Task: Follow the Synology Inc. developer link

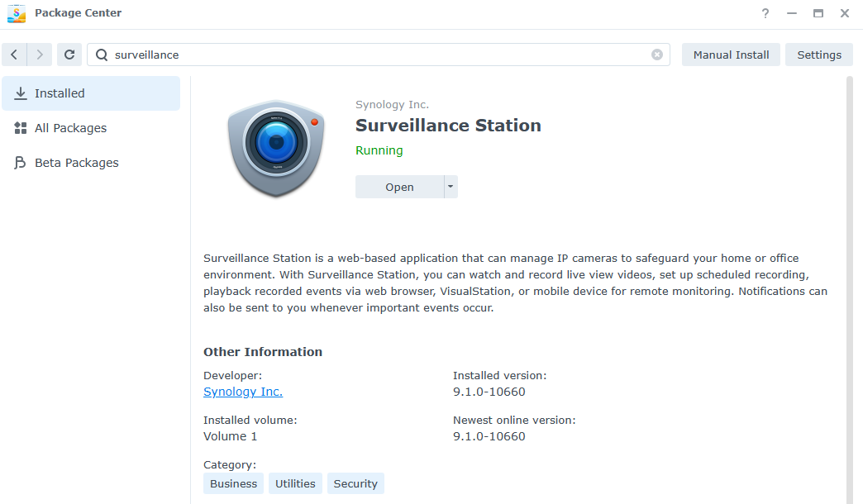Action: [243, 392]
